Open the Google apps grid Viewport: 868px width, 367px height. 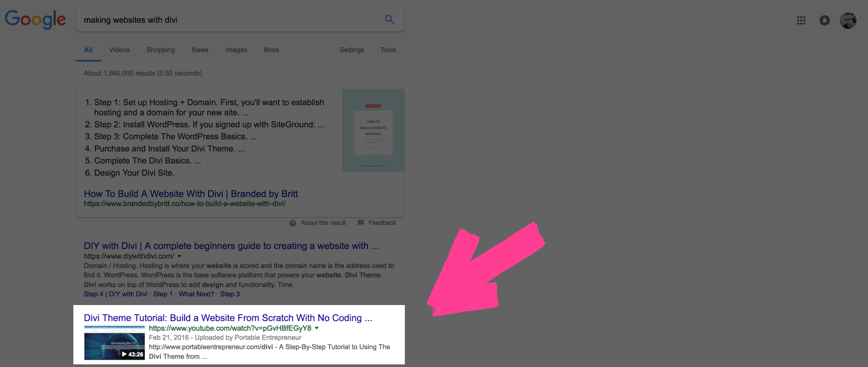tap(801, 20)
